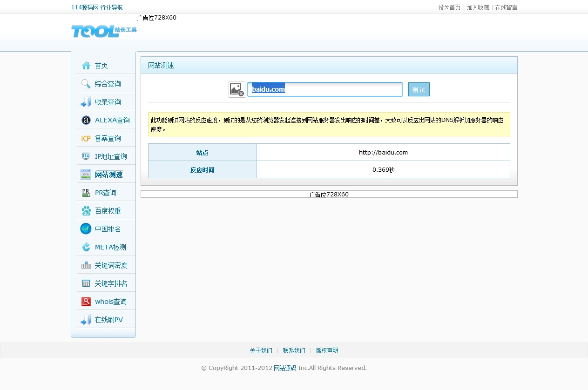Open META检测 in the sidebar

[110, 247]
